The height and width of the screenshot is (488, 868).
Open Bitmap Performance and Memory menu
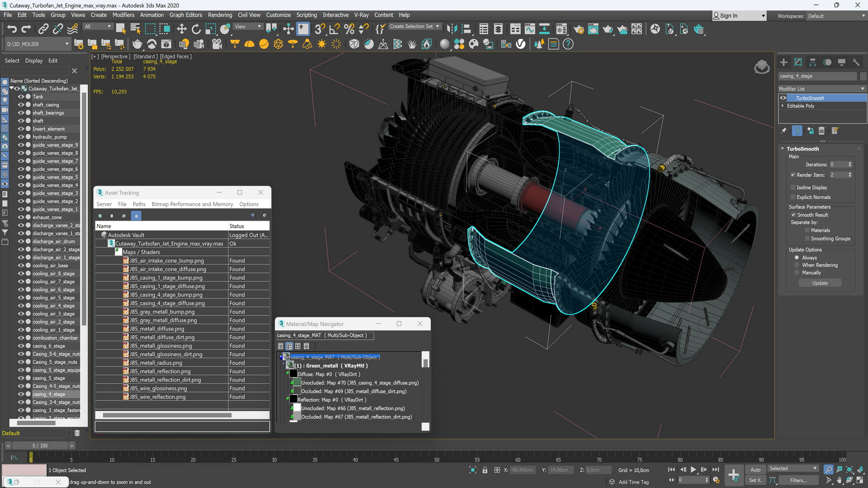tap(192, 204)
